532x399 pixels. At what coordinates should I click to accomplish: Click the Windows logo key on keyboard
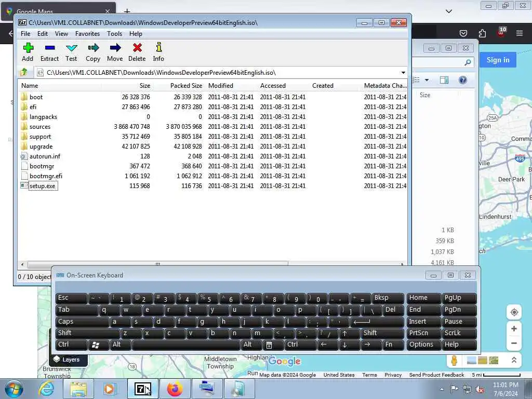pyautogui.click(x=98, y=345)
